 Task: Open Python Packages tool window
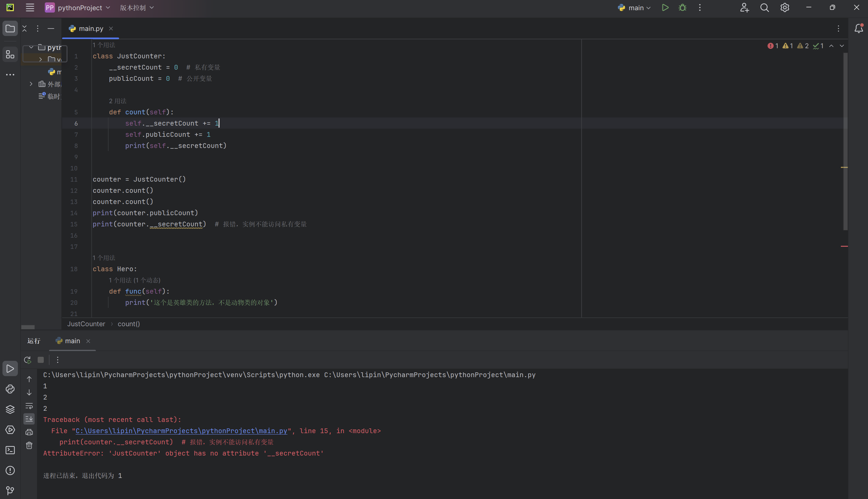click(x=10, y=389)
